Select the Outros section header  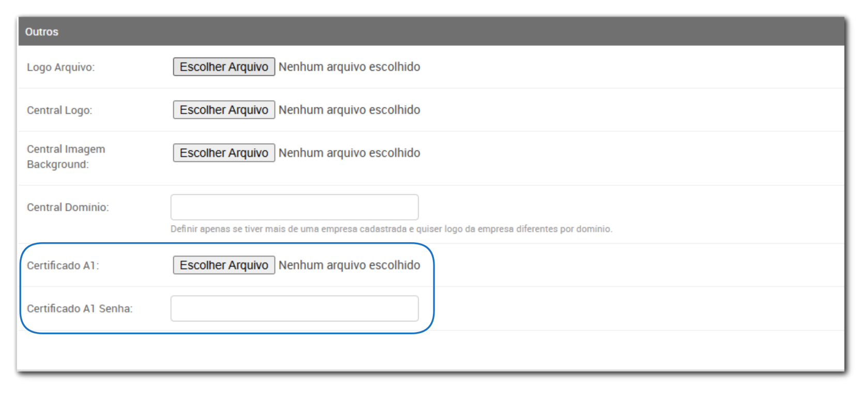42,31
